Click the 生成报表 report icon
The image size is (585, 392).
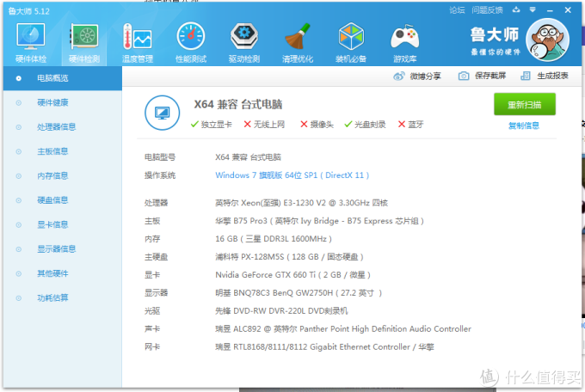coord(526,77)
